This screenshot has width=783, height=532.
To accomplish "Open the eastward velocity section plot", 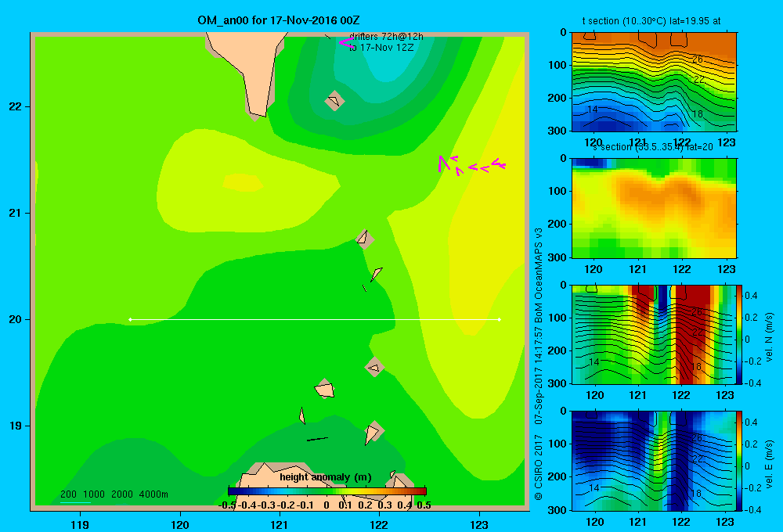I will pyautogui.click(x=654, y=461).
